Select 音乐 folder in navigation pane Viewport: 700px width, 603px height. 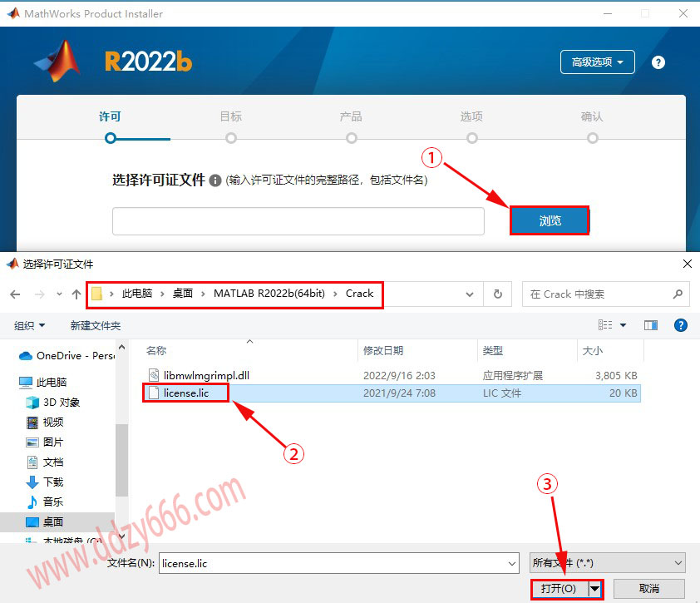[45, 502]
